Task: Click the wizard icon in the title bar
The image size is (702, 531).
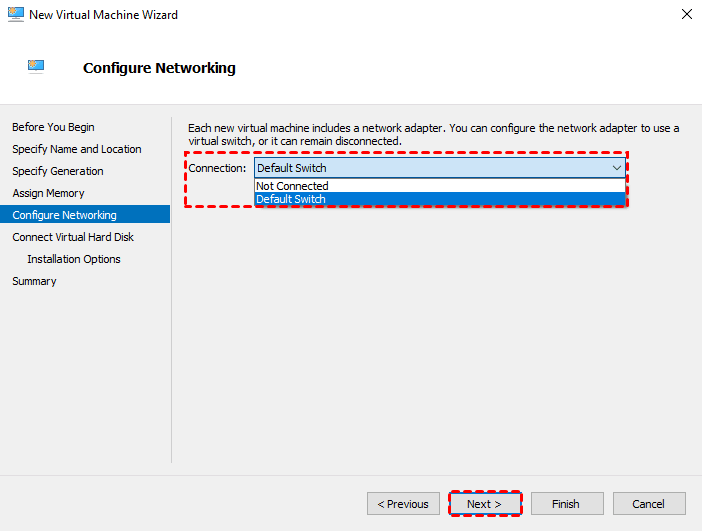Action: [15, 15]
